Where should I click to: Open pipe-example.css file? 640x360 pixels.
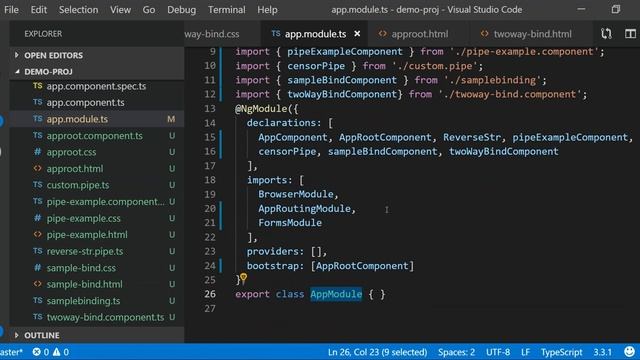click(x=83, y=218)
